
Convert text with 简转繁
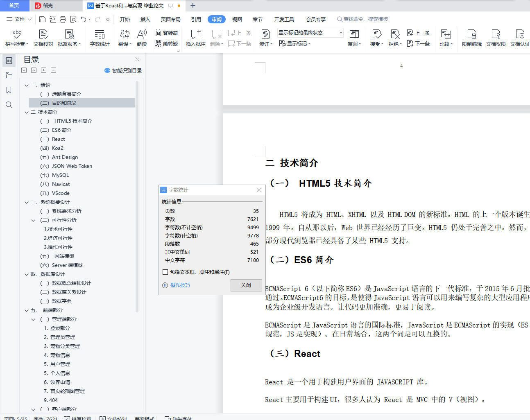166,43
